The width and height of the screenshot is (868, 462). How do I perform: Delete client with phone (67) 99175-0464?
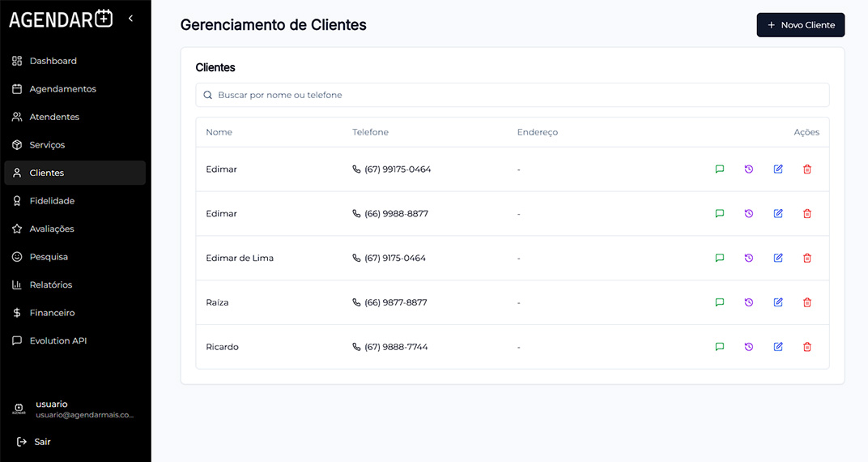[807, 169]
